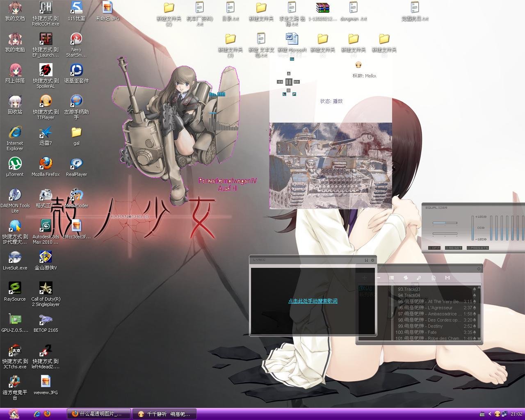Open the playlist sort icon menu
This screenshot has height=420, width=525.
pos(406,278)
